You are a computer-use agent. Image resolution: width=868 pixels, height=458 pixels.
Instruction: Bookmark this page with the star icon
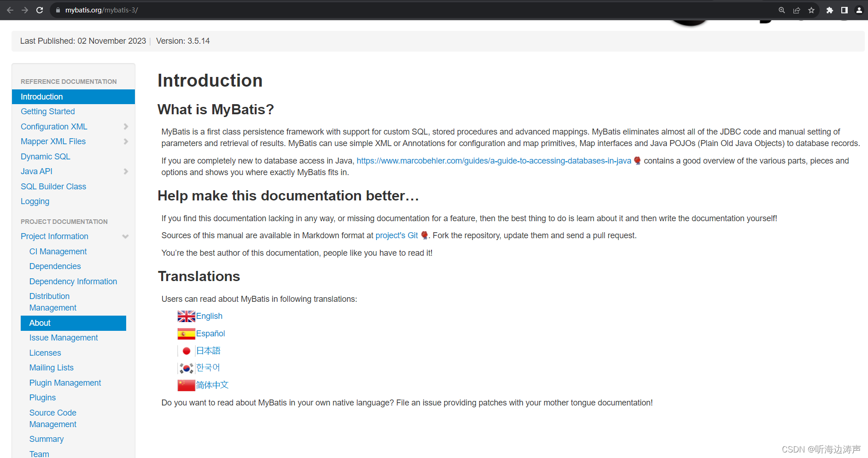[811, 10]
